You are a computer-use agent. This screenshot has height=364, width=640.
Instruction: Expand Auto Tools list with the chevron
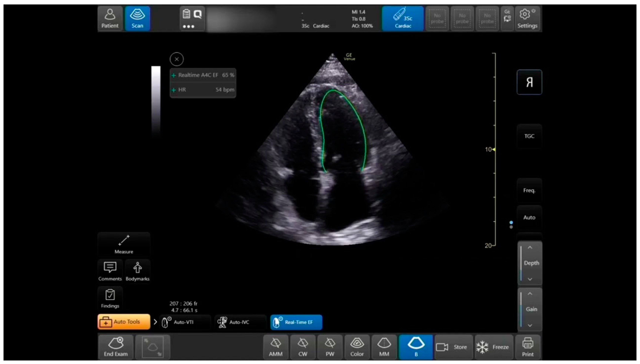[155, 322]
